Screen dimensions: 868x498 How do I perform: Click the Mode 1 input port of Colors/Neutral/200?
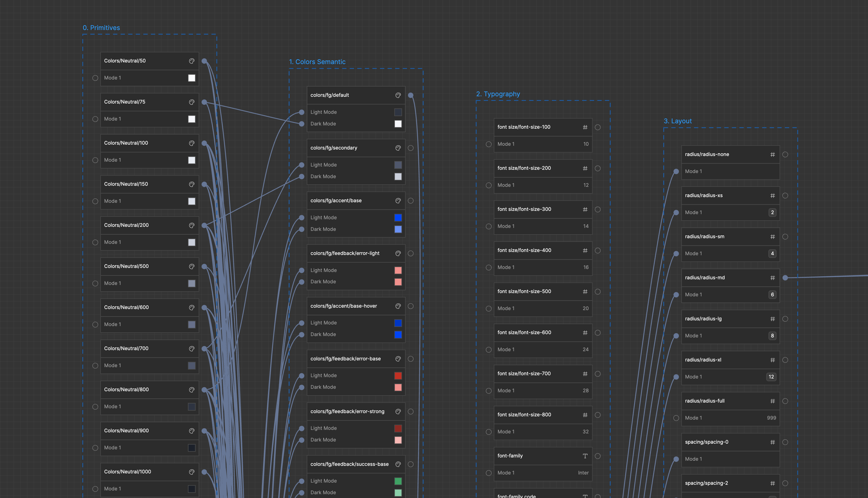pyautogui.click(x=95, y=242)
